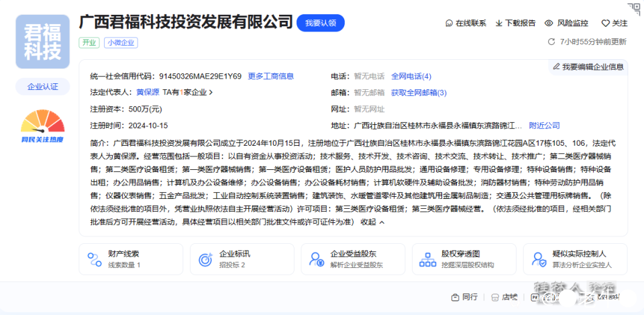Screen dimensions: 644x315
Task: Open the 财产线索 card icon
Action: coord(93,259)
